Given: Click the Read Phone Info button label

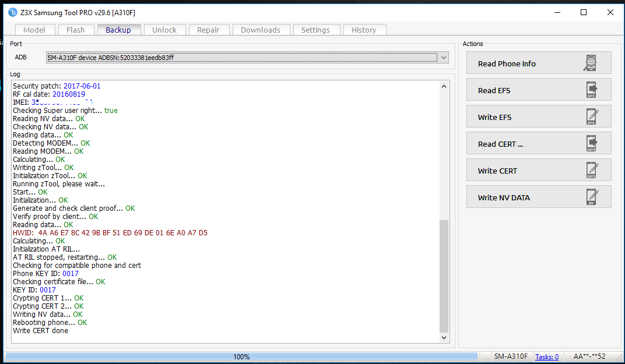Looking at the screenshot, I should pyautogui.click(x=507, y=63).
